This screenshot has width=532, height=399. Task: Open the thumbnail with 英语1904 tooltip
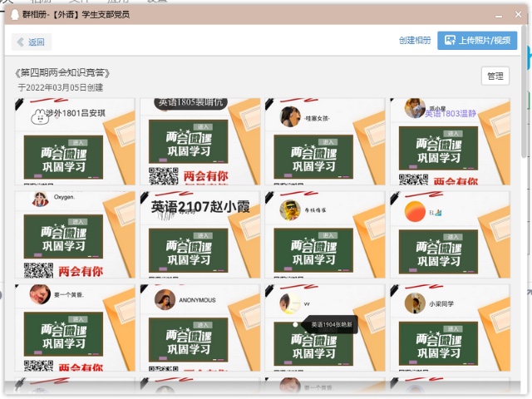[x=325, y=328]
